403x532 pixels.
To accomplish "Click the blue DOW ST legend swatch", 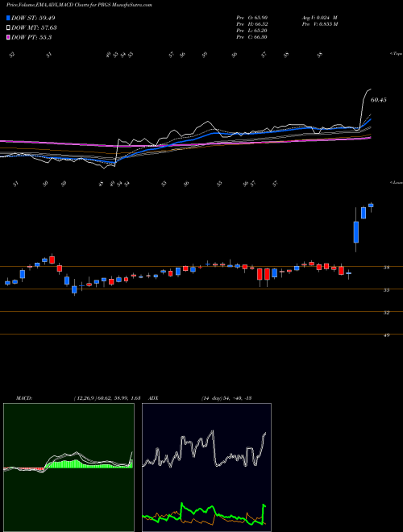I will click(8, 18).
